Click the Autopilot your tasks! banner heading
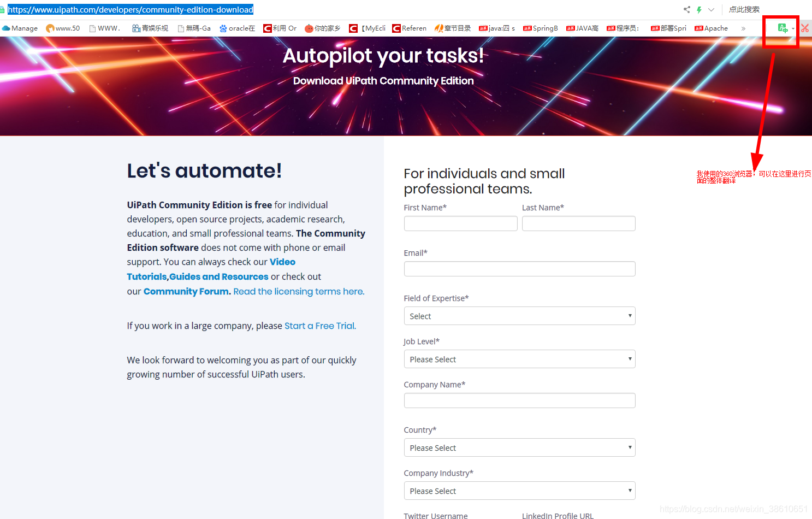The width and height of the screenshot is (812, 519). (x=383, y=55)
